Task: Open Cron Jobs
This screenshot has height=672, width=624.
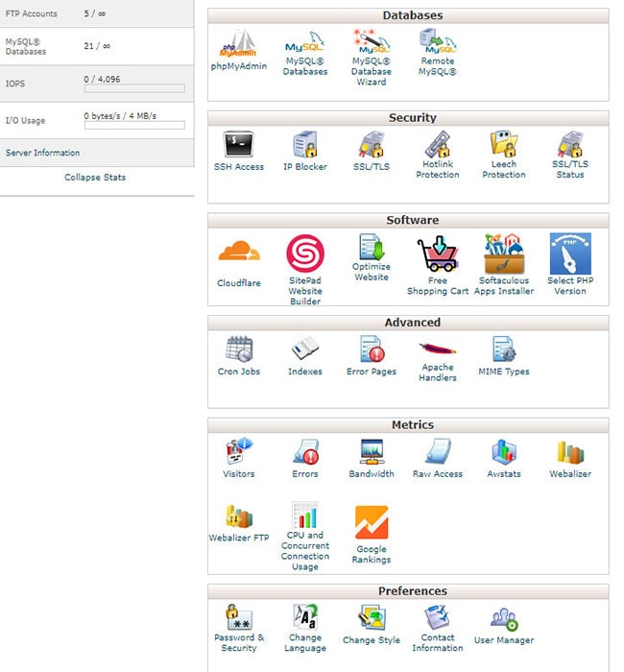Action: (x=239, y=356)
